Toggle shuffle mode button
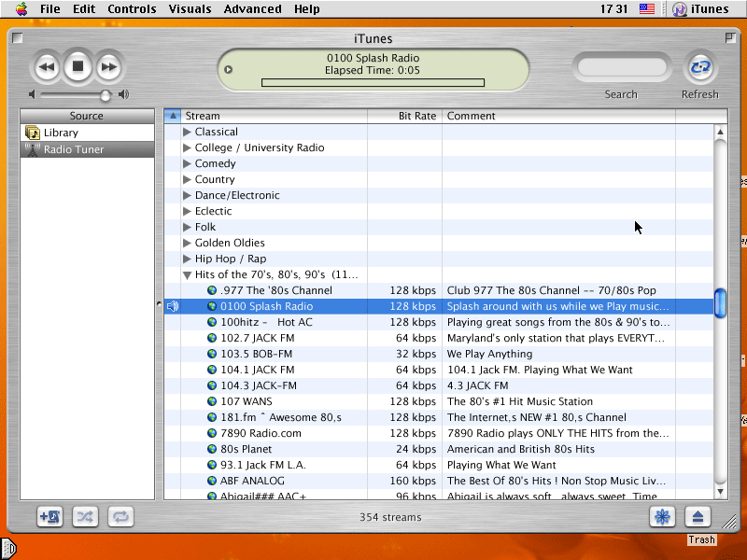 (x=85, y=517)
